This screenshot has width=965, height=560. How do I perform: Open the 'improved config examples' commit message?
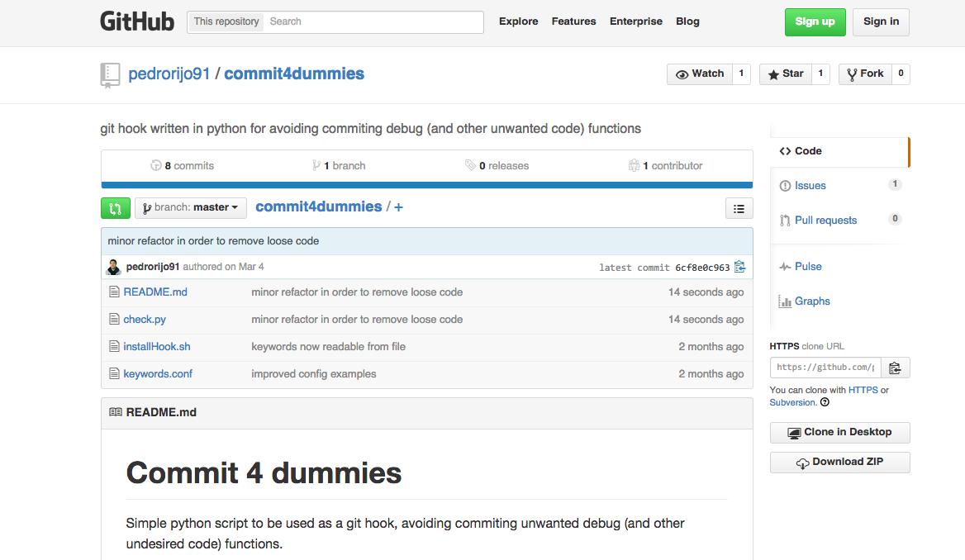[x=314, y=373]
